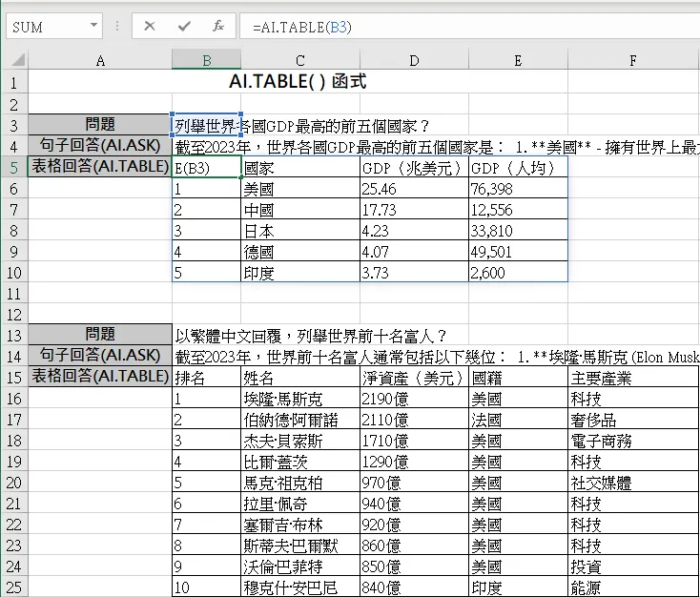Screen dimensions: 700x597
Task: Click the 'GDP（人均）' header cell
Action: coord(518,168)
